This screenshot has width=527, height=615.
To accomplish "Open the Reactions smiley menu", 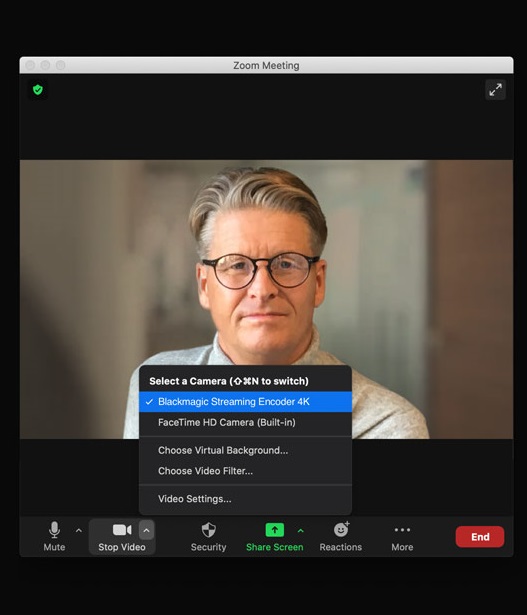I will click(x=341, y=536).
